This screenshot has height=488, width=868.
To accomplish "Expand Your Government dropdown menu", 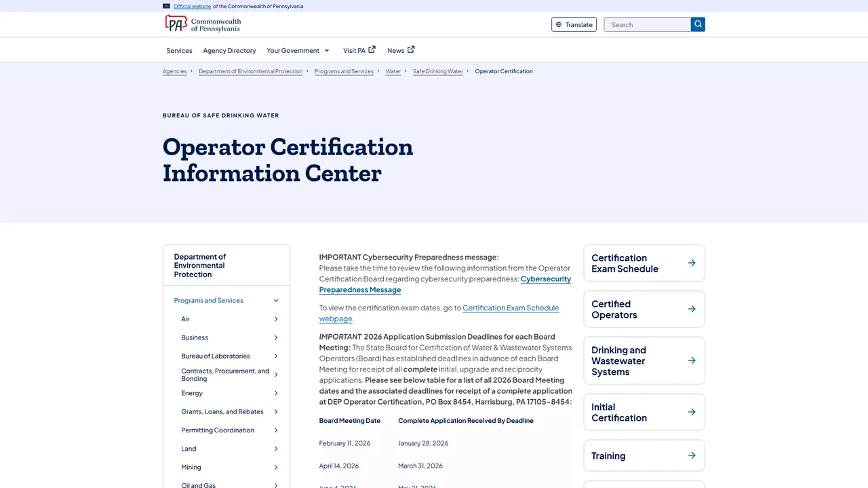I will [298, 50].
